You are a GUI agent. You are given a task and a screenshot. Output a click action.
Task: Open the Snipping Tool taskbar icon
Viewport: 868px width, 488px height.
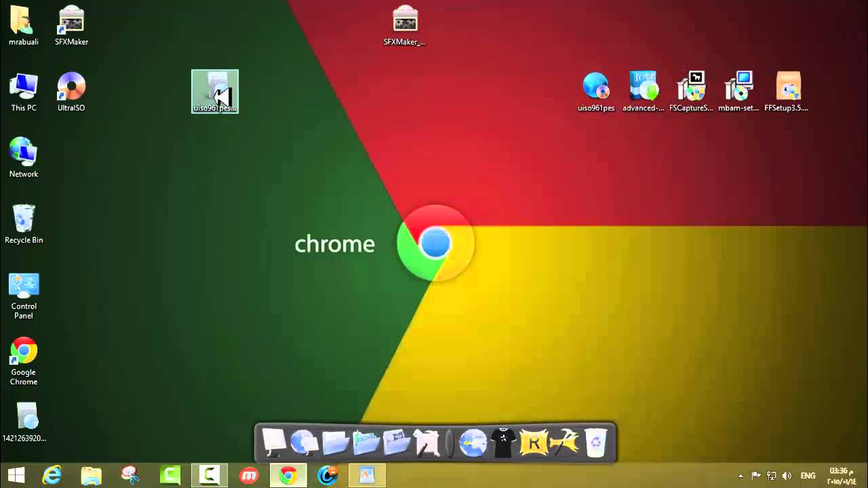(x=130, y=476)
